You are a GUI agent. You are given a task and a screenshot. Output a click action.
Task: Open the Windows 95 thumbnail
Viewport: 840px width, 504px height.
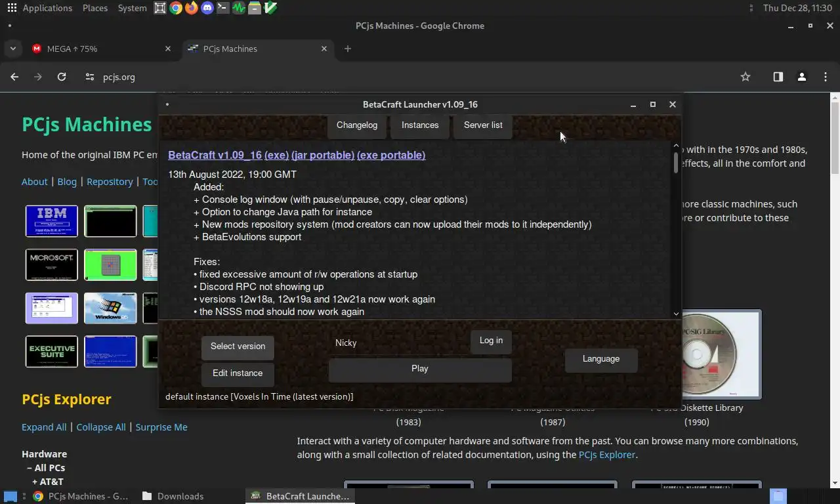(110, 308)
